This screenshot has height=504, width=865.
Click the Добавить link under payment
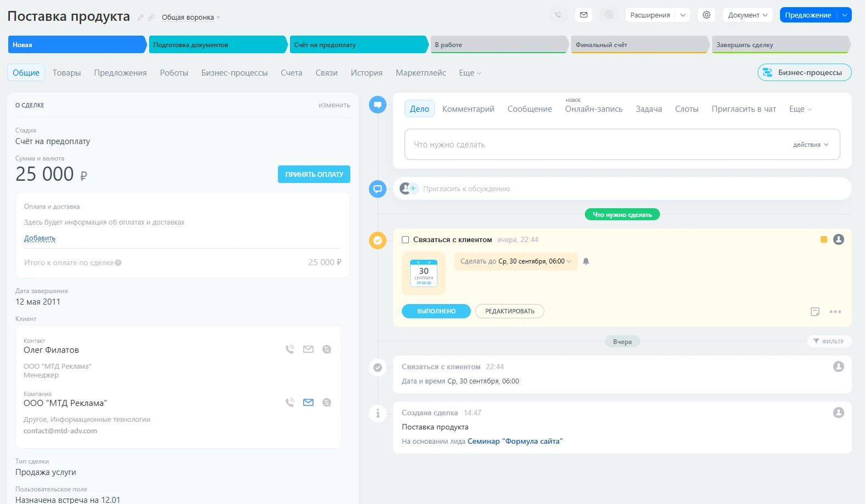(x=39, y=238)
